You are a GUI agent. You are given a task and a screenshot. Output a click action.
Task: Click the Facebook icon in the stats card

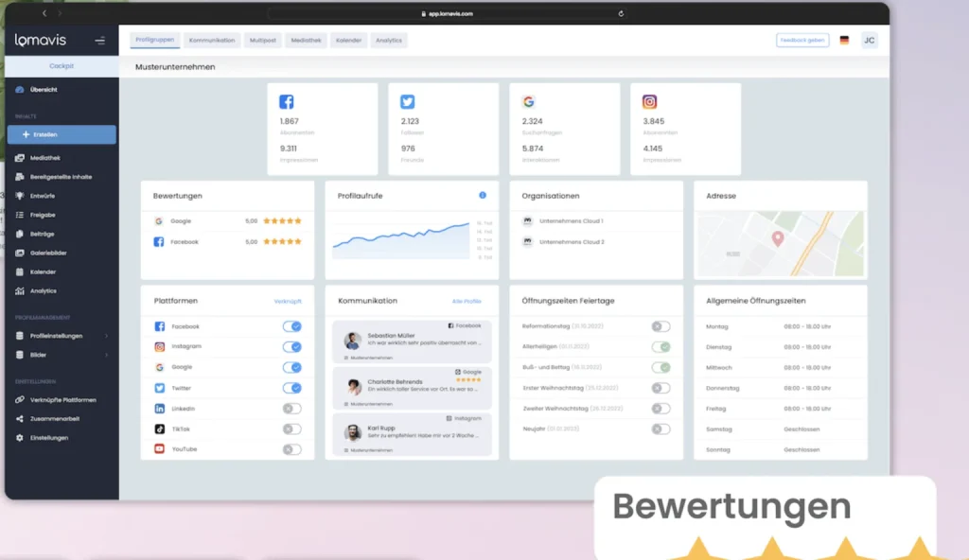[x=286, y=102]
